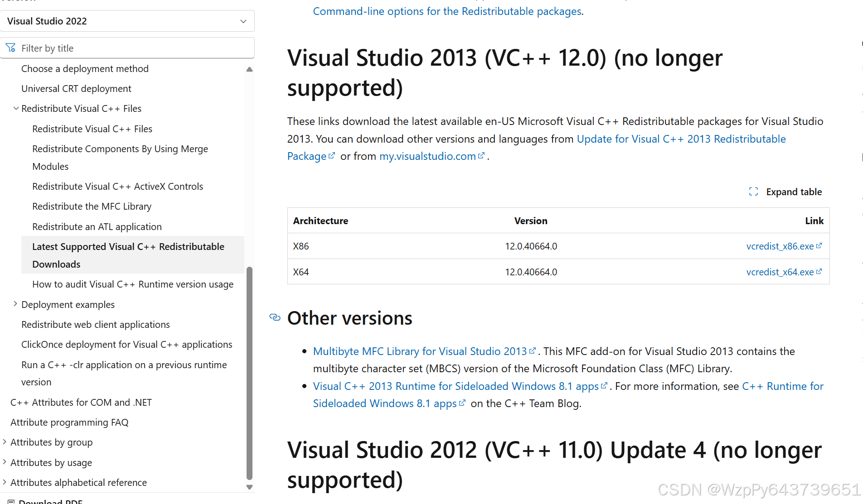
Task: Click the Other versions anchor link icon
Action: coord(275,317)
